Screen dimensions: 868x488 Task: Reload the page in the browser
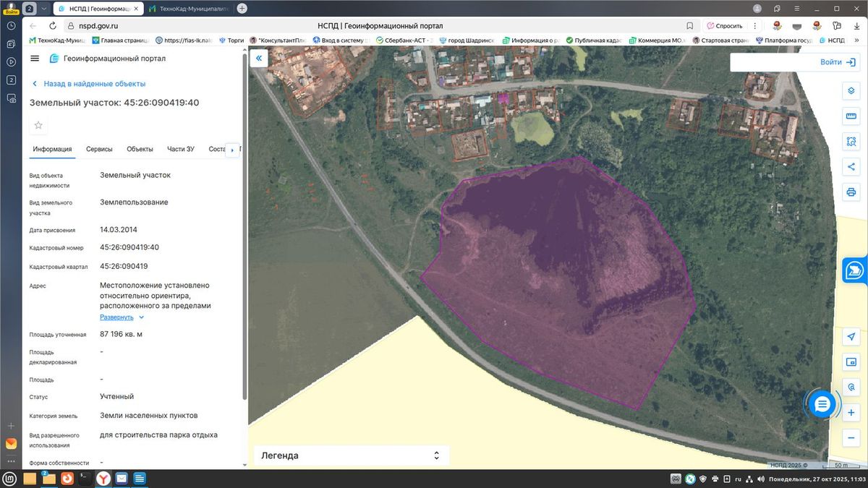(52, 25)
